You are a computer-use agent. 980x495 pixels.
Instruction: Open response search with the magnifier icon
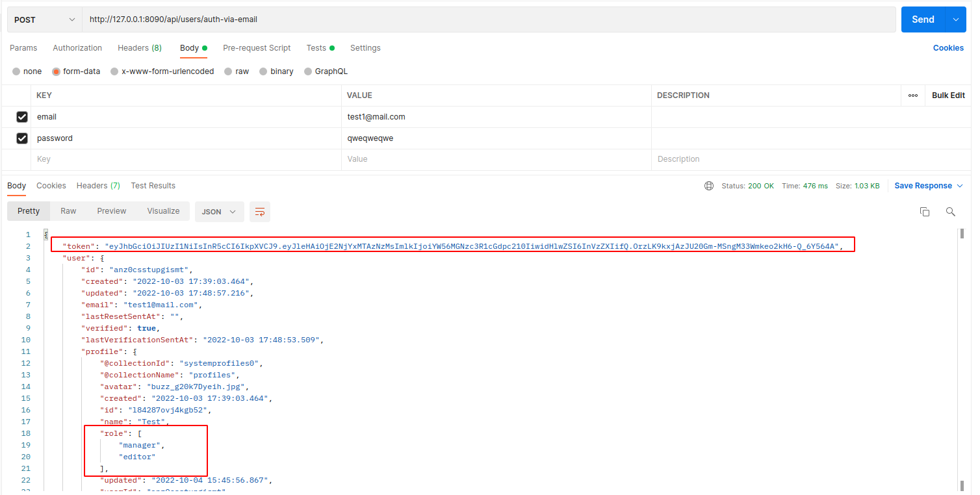pyautogui.click(x=950, y=211)
